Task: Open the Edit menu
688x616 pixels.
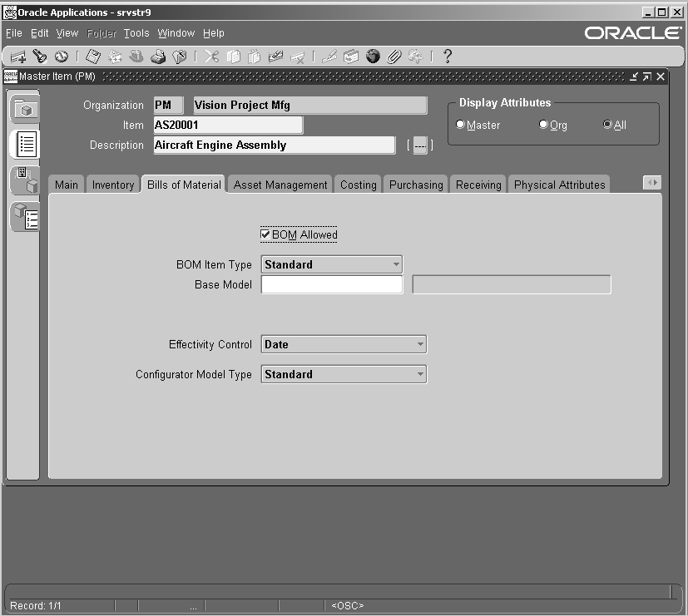Action: tap(39, 33)
